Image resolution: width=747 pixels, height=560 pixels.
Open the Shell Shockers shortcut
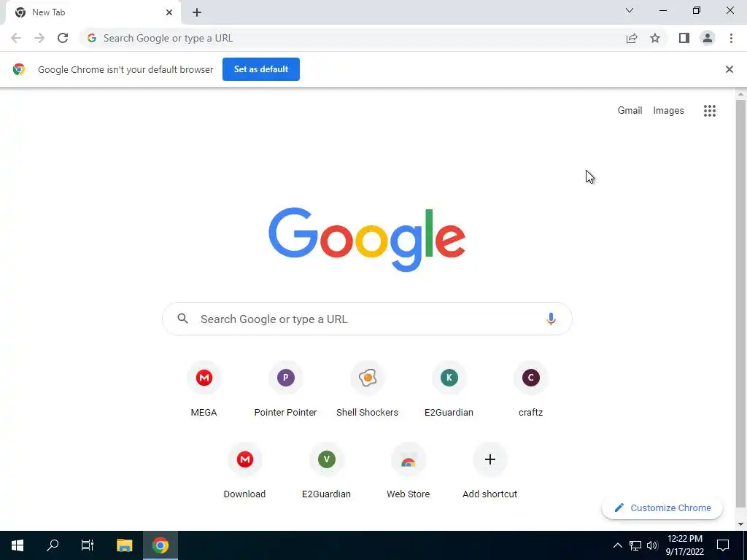pyautogui.click(x=368, y=389)
